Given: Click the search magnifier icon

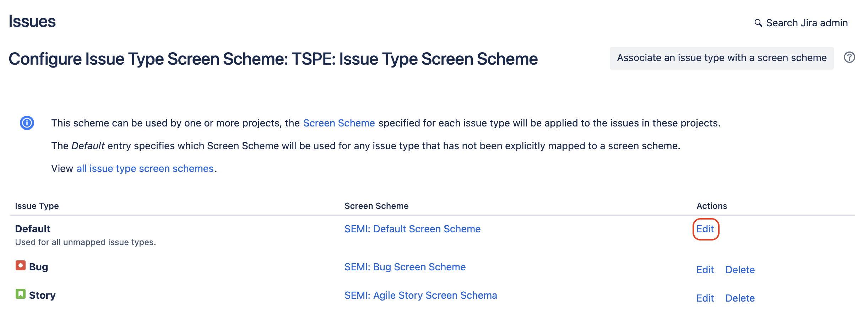Looking at the screenshot, I should 758,22.
